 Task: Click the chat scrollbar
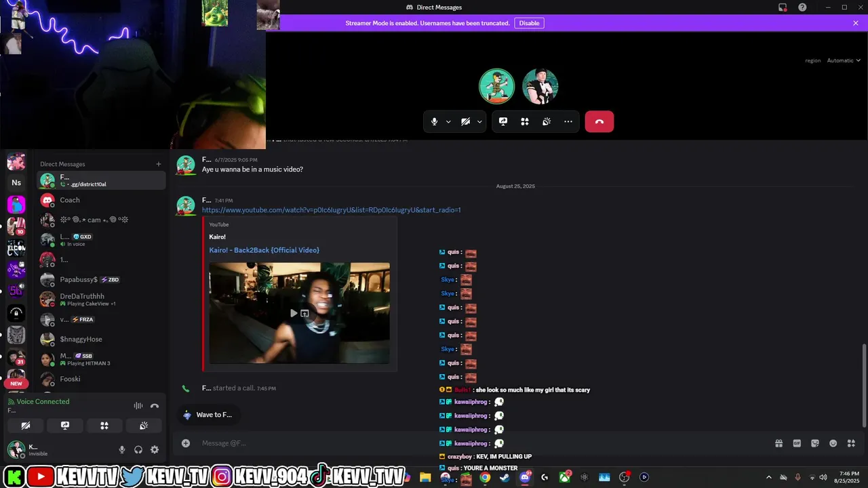[864, 385]
